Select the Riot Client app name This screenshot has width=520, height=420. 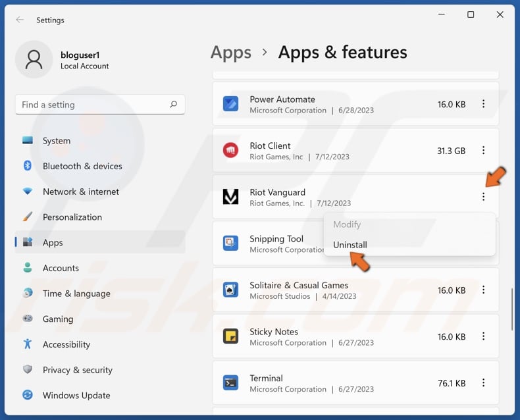coord(270,145)
